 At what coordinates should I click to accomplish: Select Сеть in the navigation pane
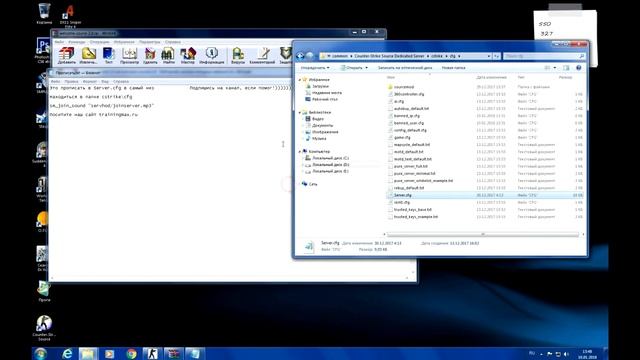pyautogui.click(x=313, y=184)
